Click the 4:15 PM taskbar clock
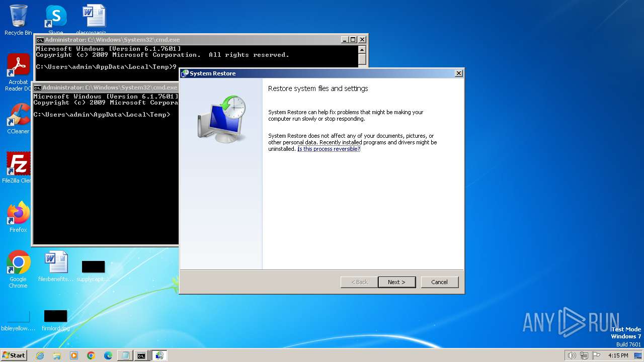Image resolution: width=644 pixels, height=362 pixels. point(618,355)
